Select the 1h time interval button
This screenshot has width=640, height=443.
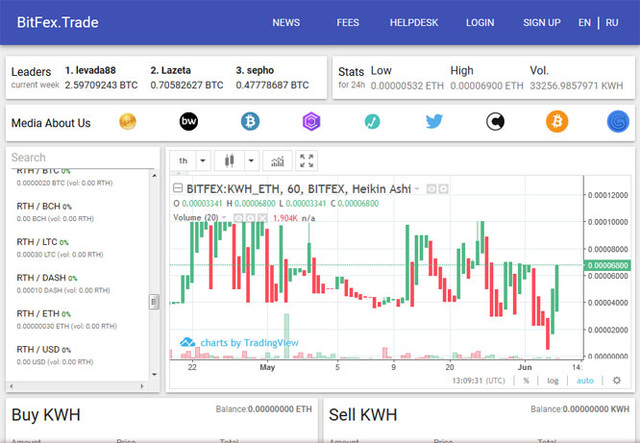(183, 160)
